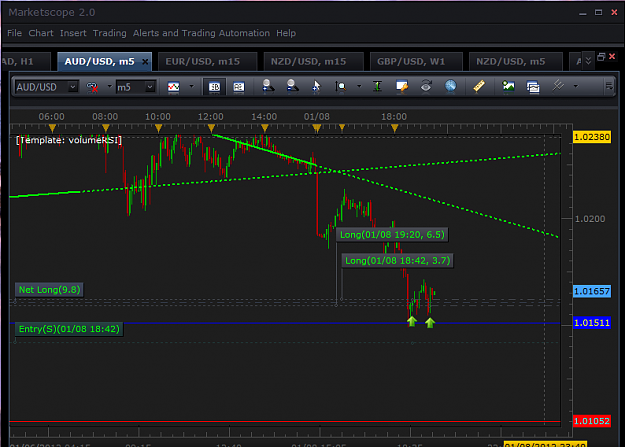Open the Trading menu
625x447 pixels.
tap(110, 33)
